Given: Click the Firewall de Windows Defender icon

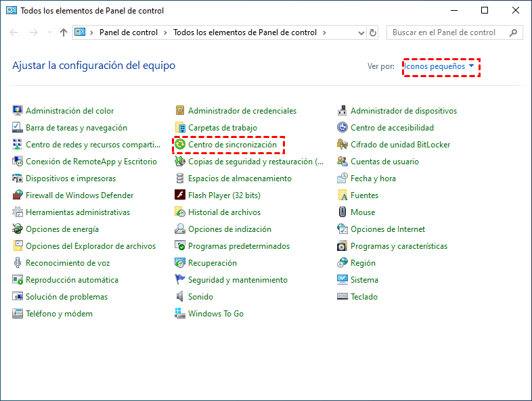Looking at the screenshot, I should 18,195.
